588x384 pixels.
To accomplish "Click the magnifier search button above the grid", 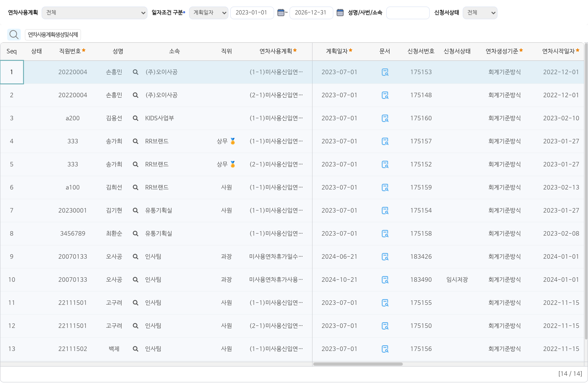I will click(x=14, y=35).
